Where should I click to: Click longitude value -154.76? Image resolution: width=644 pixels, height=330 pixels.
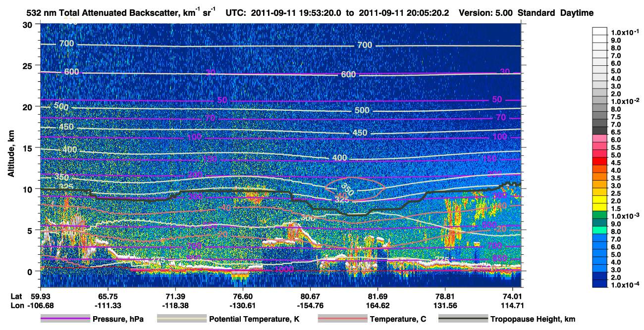[x=310, y=305]
